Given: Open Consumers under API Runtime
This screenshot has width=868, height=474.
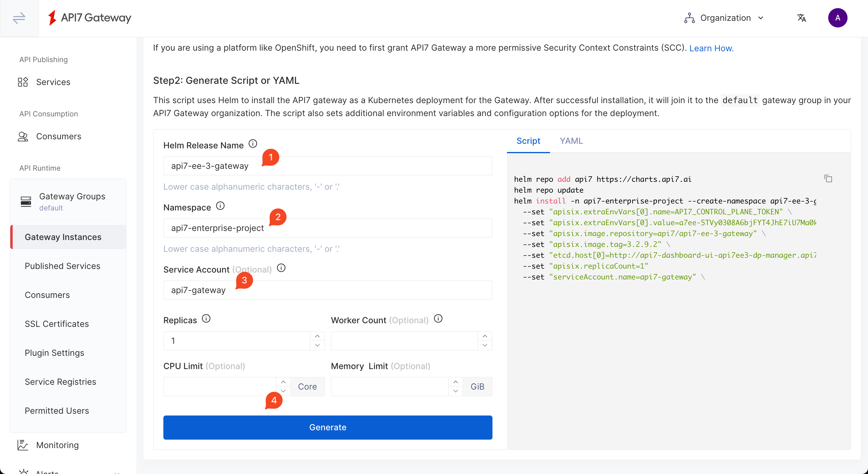Looking at the screenshot, I should [x=48, y=295].
